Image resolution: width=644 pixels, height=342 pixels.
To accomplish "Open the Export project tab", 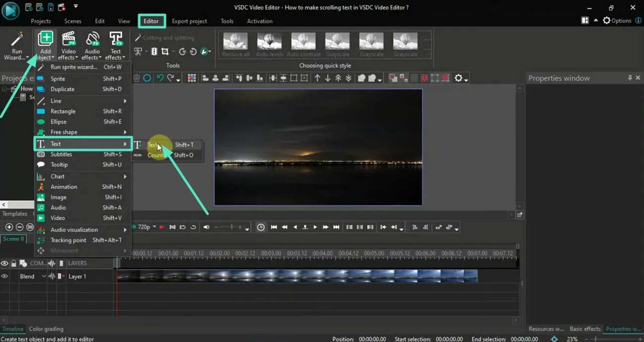I will (x=189, y=21).
